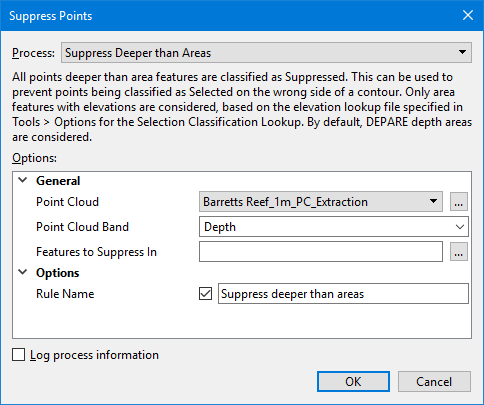This screenshot has height=405, width=484.
Task: Confirm with the OK button
Action: pos(353,381)
